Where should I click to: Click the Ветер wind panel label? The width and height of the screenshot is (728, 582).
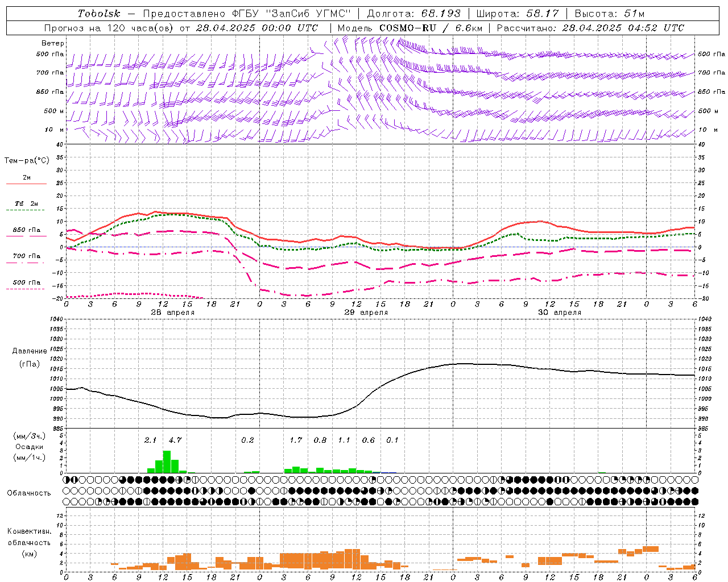pos(53,43)
